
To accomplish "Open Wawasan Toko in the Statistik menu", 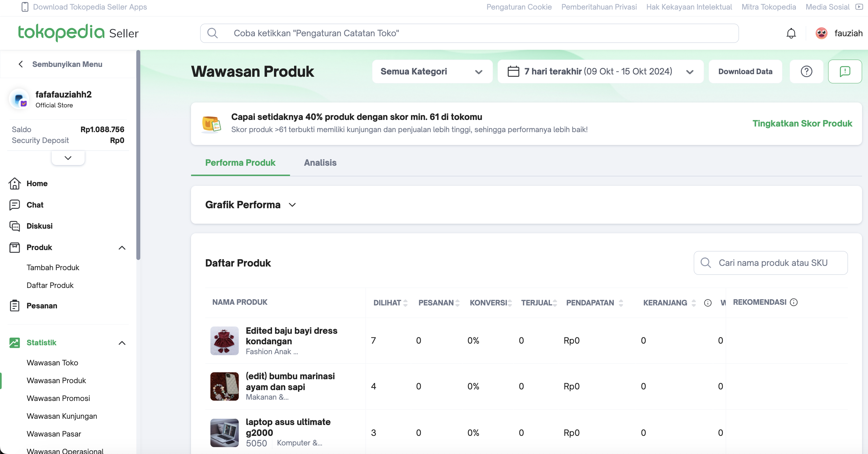I will (x=52, y=363).
